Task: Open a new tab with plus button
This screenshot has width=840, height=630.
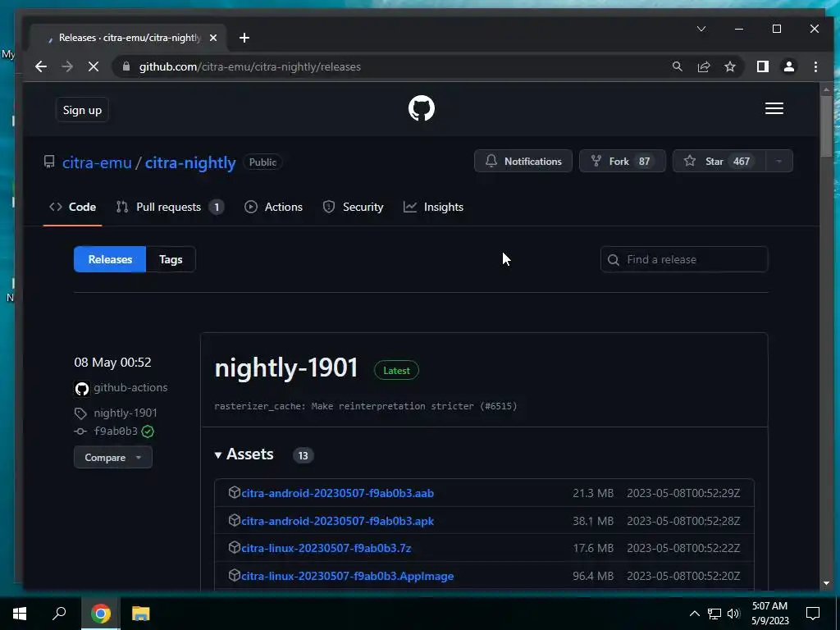Action: pos(244,38)
